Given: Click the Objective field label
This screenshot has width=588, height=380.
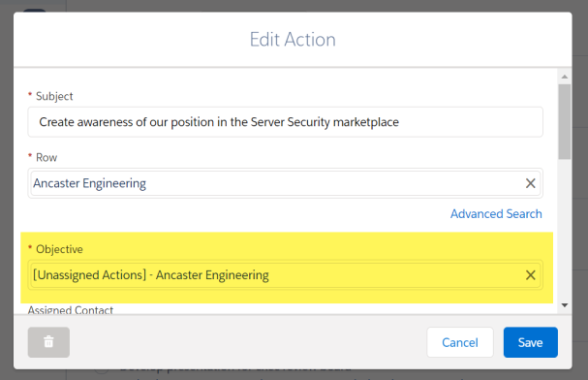Looking at the screenshot, I should 59,249.
